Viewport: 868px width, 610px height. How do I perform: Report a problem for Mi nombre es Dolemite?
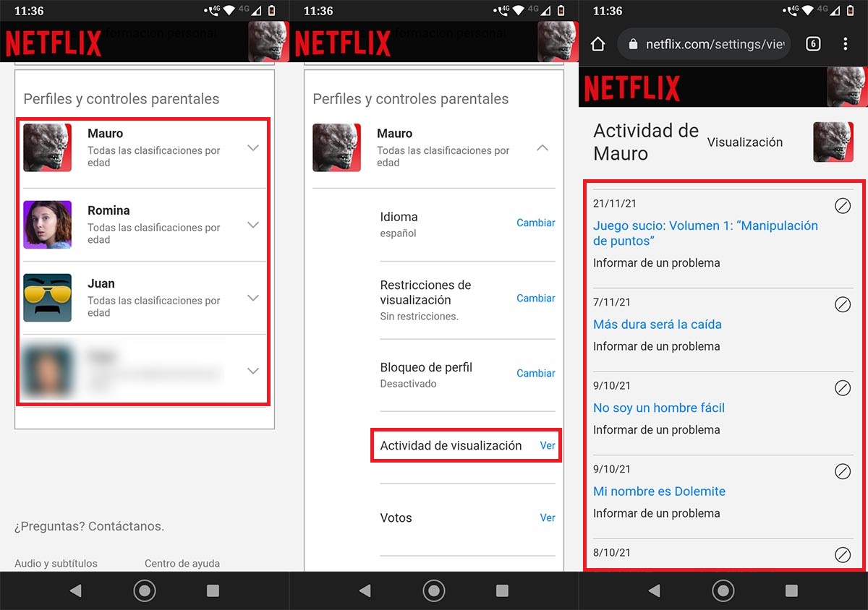[x=657, y=513]
